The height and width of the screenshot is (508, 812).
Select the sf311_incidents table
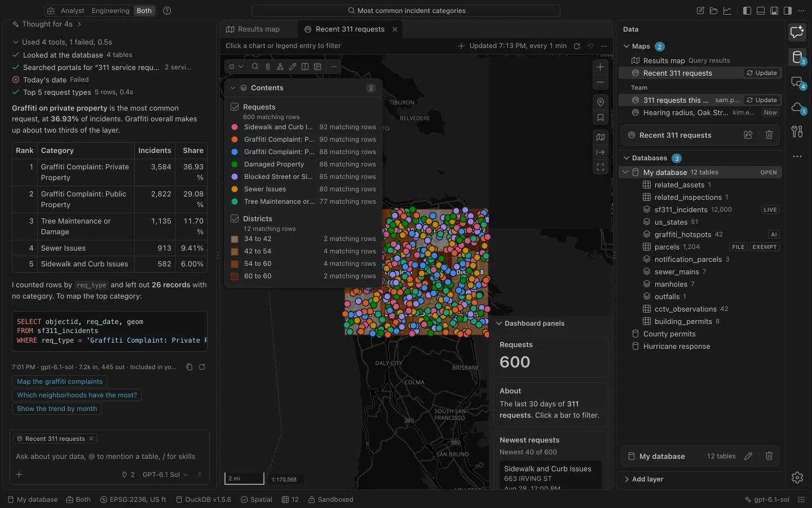[700, 209]
